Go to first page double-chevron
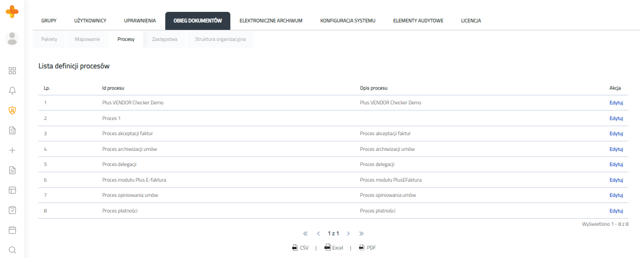Viewport: 644px width, 258px height. (x=305, y=233)
